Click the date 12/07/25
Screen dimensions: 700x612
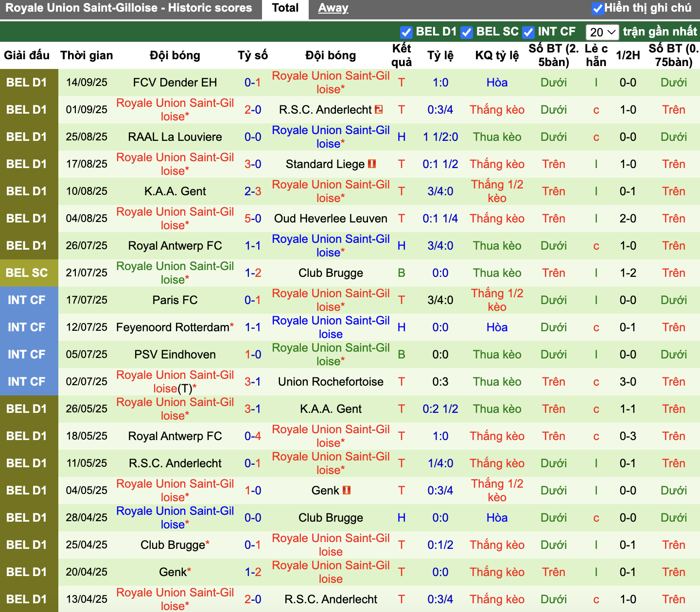coord(87,327)
